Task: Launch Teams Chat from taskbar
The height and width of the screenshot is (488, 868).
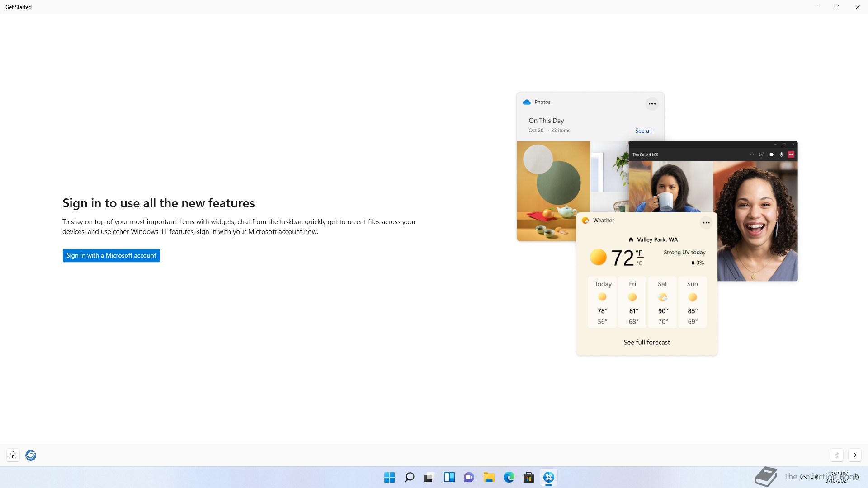Action: pyautogui.click(x=469, y=477)
